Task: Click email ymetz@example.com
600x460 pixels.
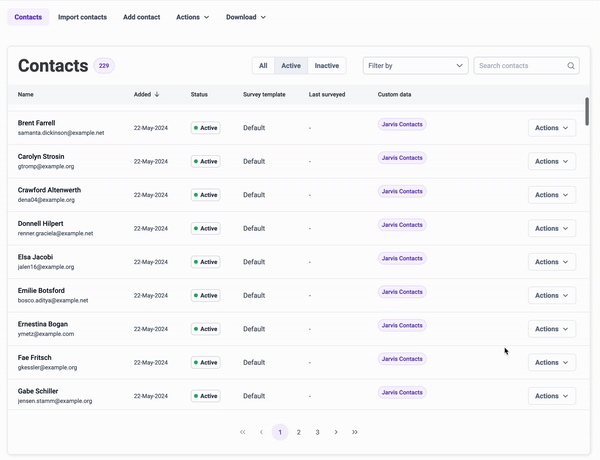Action: 46,334
